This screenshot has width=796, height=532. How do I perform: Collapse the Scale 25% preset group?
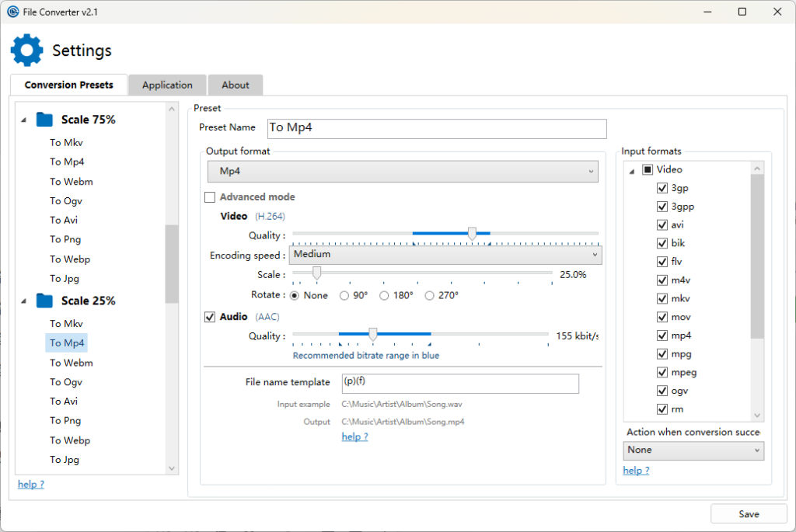click(23, 301)
